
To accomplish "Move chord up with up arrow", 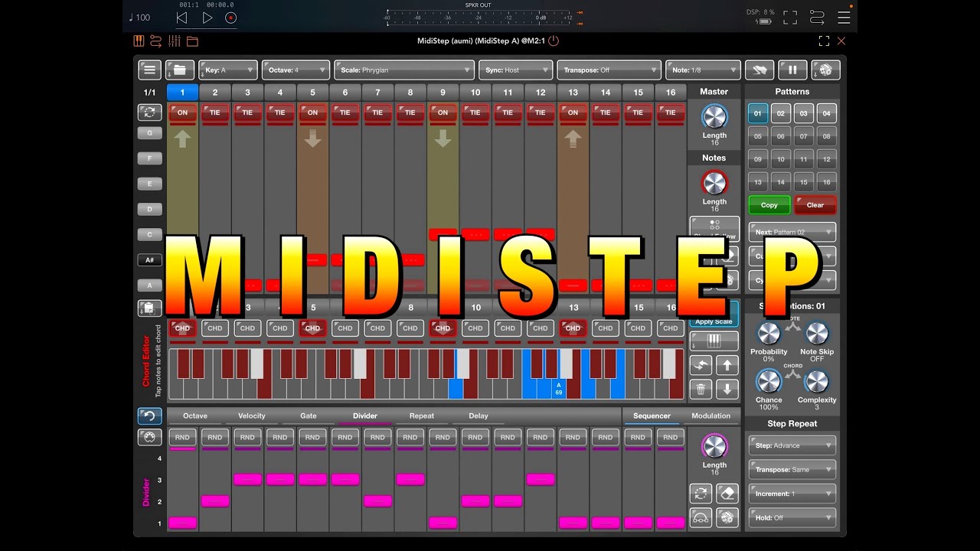I will tap(727, 365).
